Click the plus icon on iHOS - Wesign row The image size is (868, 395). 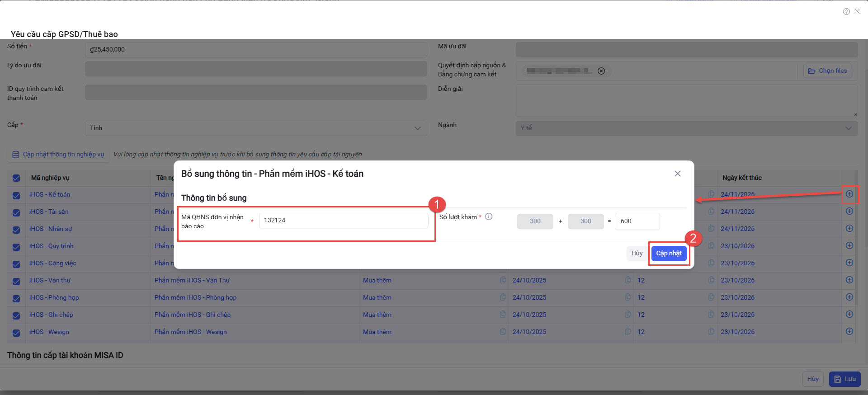click(849, 331)
